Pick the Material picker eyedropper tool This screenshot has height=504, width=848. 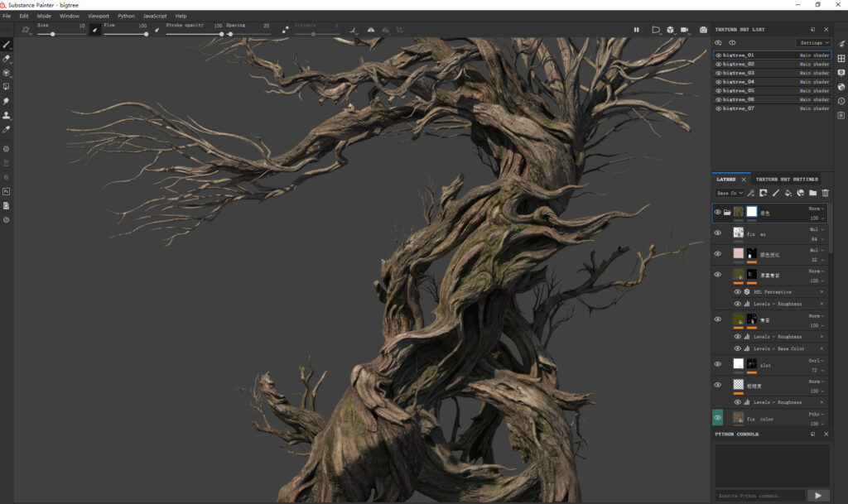point(7,130)
